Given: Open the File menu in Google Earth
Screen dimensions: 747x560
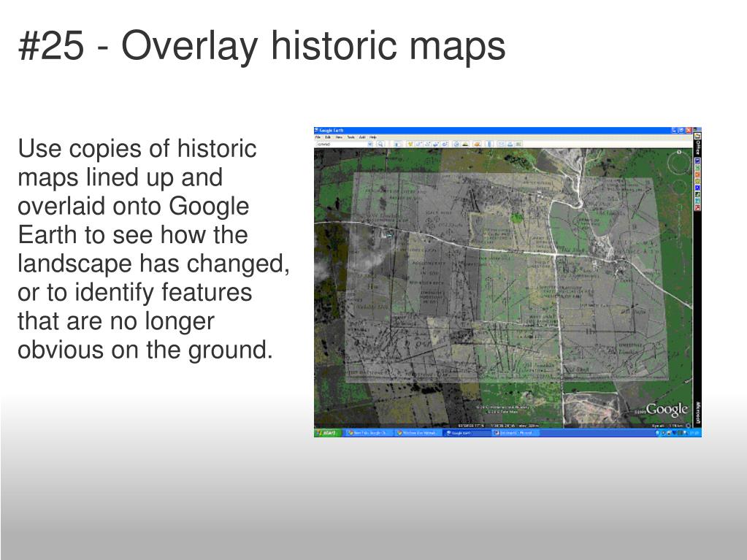Looking at the screenshot, I should pos(318,137).
